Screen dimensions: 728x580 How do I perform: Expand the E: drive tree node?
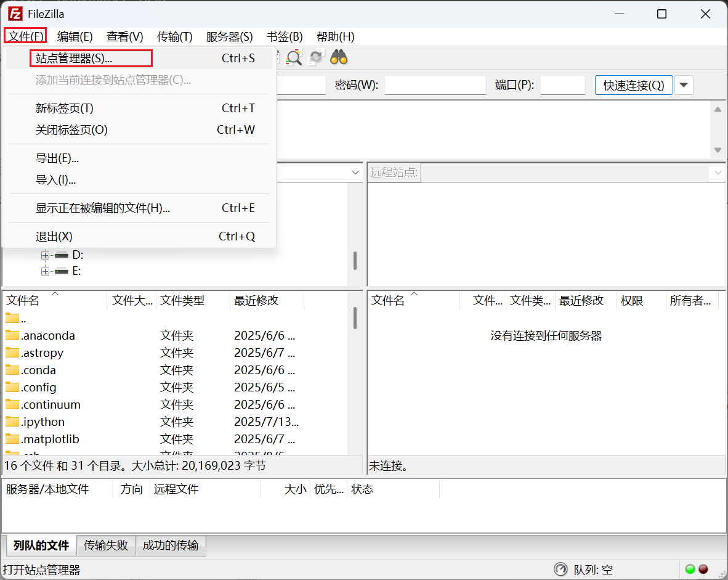click(45, 271)
